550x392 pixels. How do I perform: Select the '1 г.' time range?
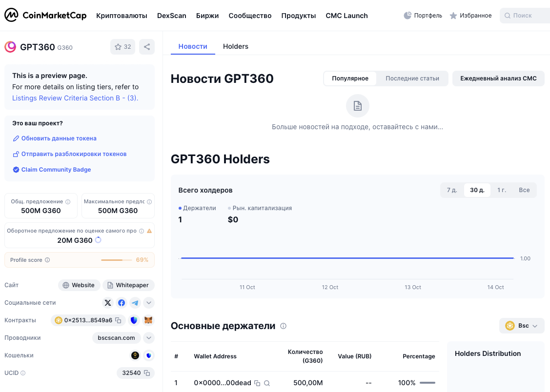(x=502, y=190)
